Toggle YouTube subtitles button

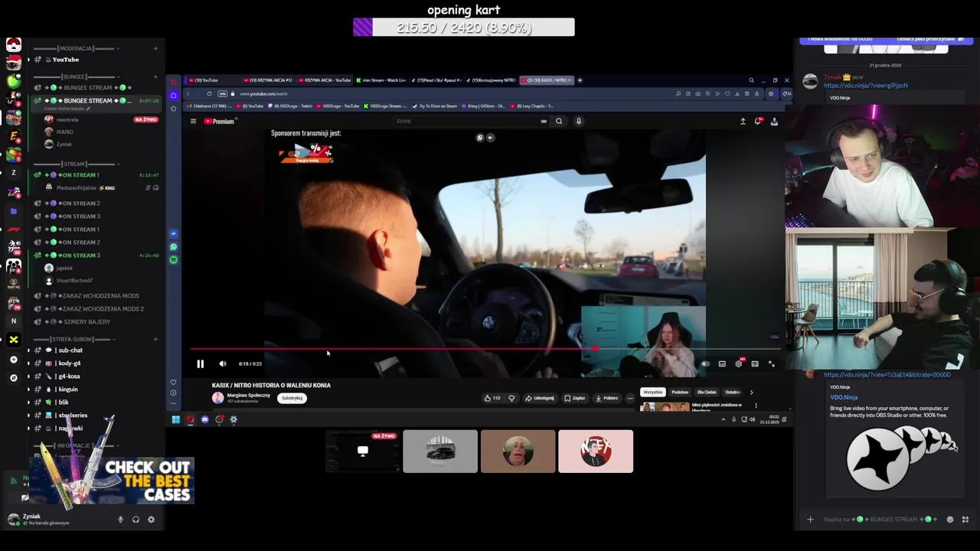point(722,364)
